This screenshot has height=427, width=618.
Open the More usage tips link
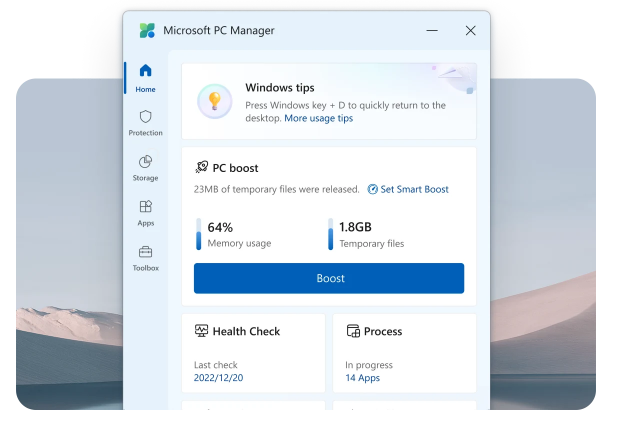(318, 118)
